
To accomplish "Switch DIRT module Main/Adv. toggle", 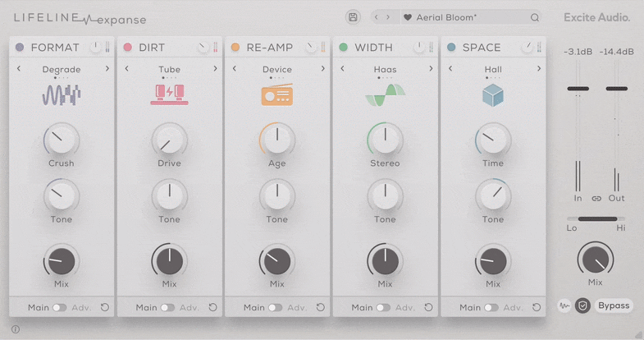I will tap(167, 308).
